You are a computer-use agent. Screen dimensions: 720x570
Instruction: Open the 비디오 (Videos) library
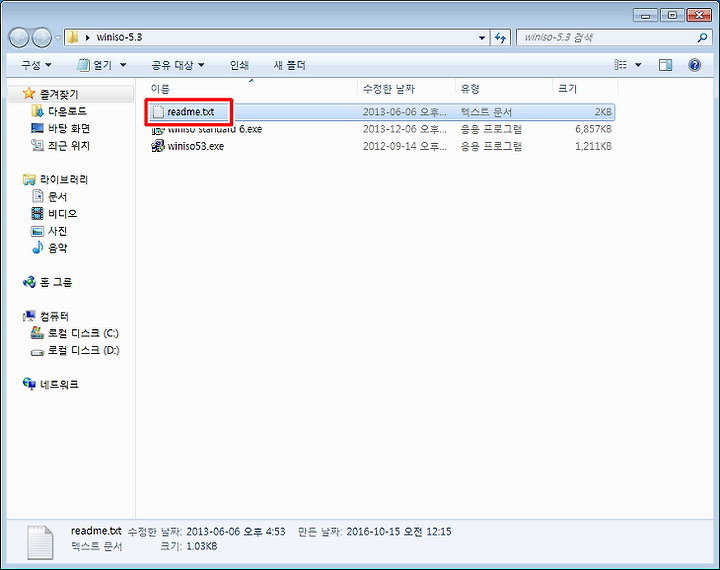pos(62,214)
